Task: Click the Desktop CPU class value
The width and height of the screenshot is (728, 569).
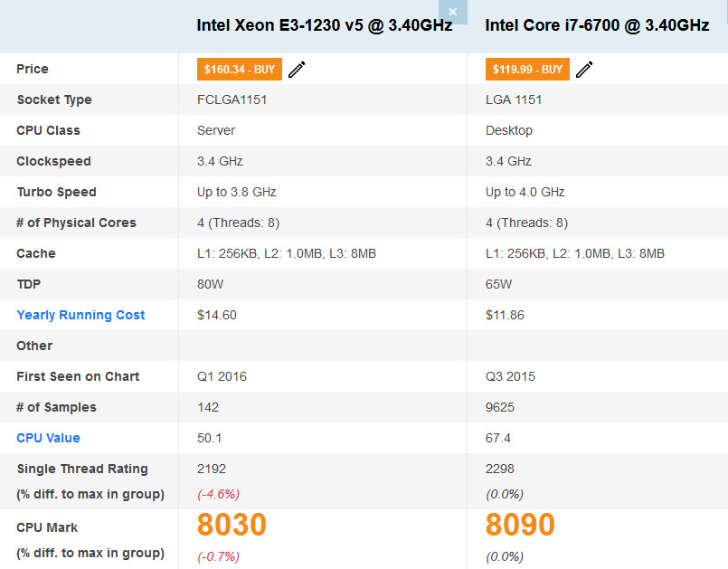Action: (x=509, y=130)
